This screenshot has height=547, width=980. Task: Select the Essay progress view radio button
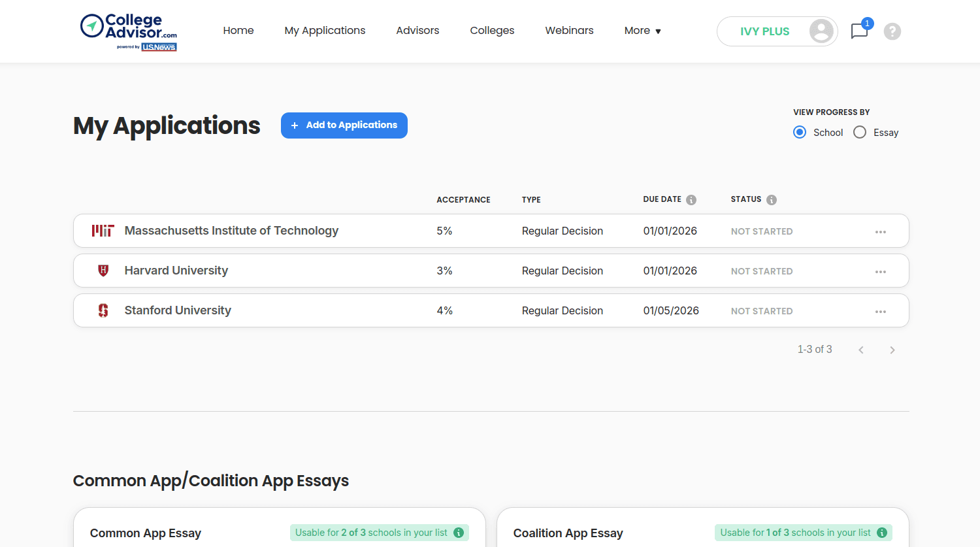[x=860, y=132]
